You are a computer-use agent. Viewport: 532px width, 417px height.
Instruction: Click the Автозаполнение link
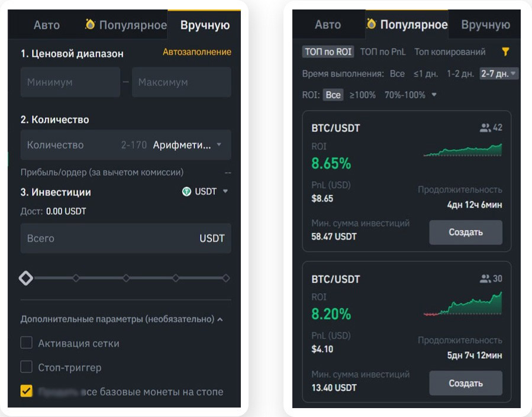[x=196, y=52]
